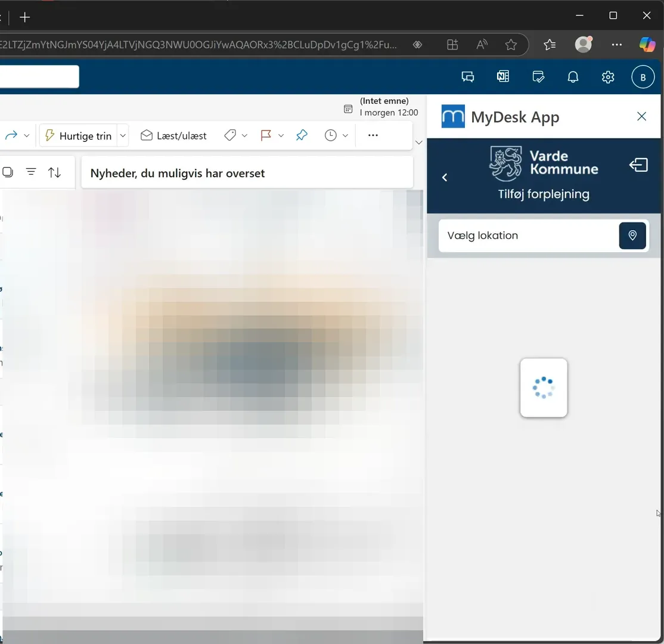Open Teams chat icon in Outlook header

point(467,77)
